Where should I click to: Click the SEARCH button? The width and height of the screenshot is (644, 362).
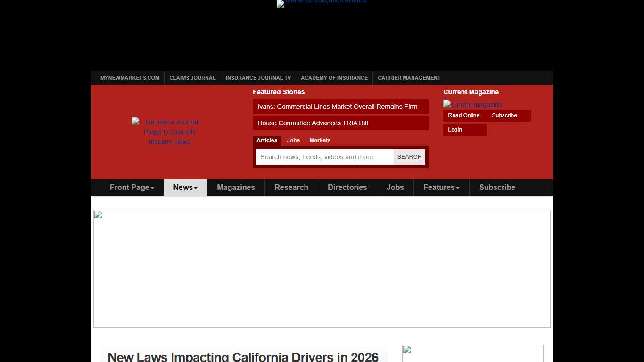pyautogui.click(x=409, y=156)
